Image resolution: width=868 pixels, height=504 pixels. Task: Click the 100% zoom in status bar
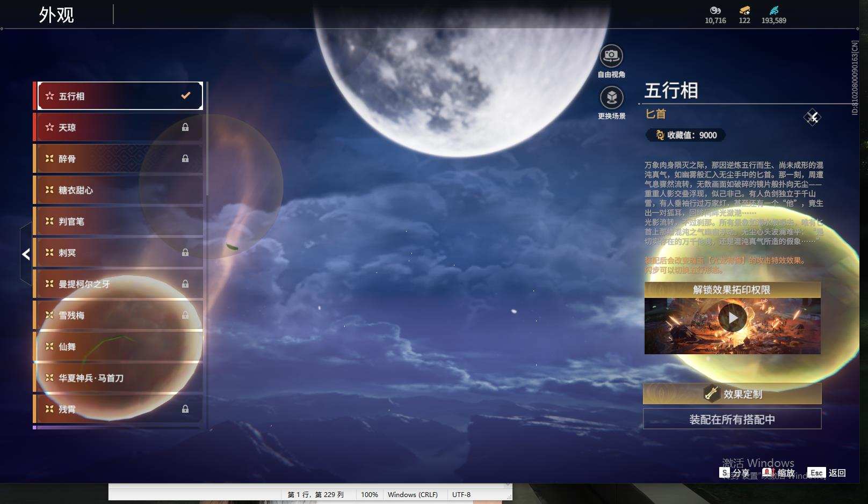tap(369, 494)
